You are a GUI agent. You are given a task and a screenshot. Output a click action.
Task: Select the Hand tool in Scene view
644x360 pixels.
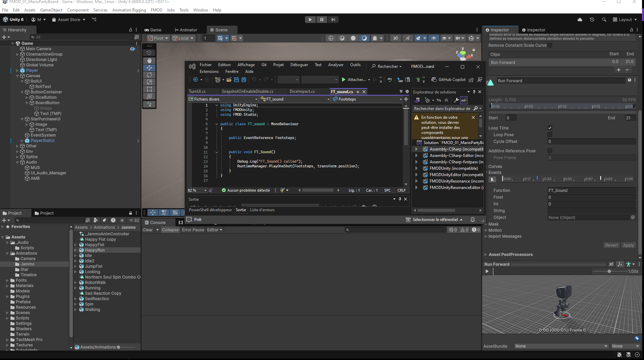149,61
